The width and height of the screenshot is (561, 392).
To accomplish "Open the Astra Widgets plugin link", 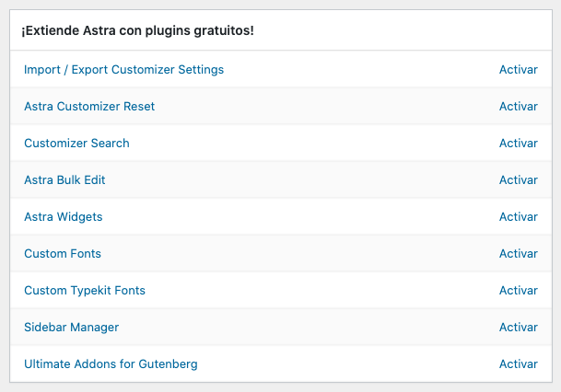I will tap(63, 217).
